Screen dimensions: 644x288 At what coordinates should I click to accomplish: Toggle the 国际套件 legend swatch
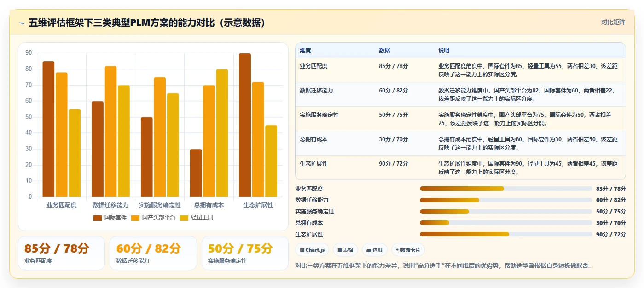(98, 218)
